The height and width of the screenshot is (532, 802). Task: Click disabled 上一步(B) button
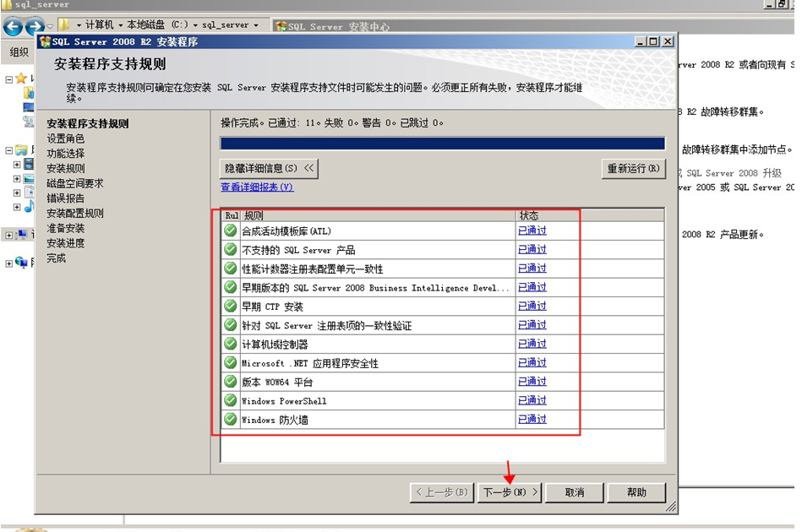click(442, 492)
